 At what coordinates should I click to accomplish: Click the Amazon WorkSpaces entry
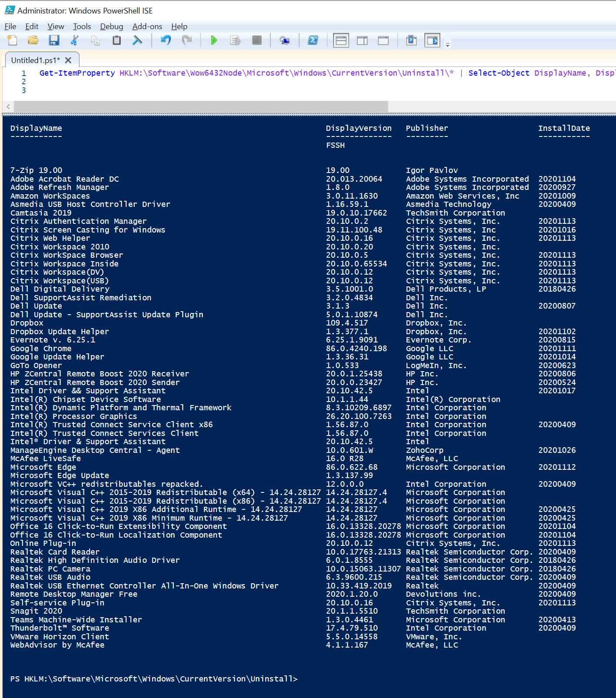(50, 196)
